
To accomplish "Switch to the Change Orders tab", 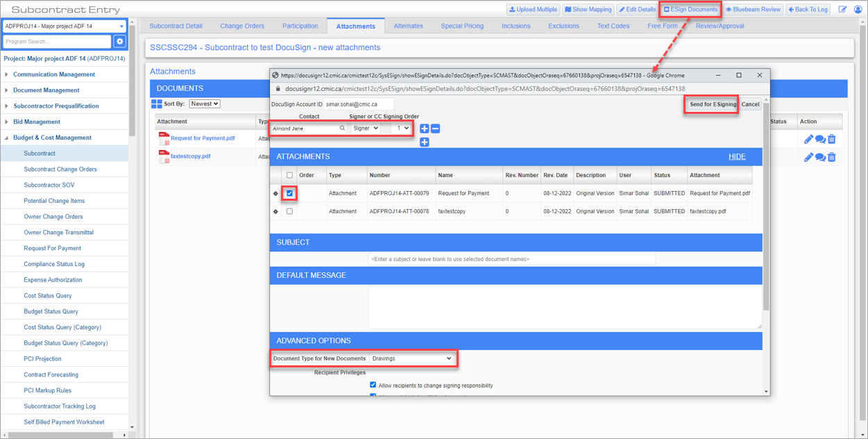I will 242,26.
